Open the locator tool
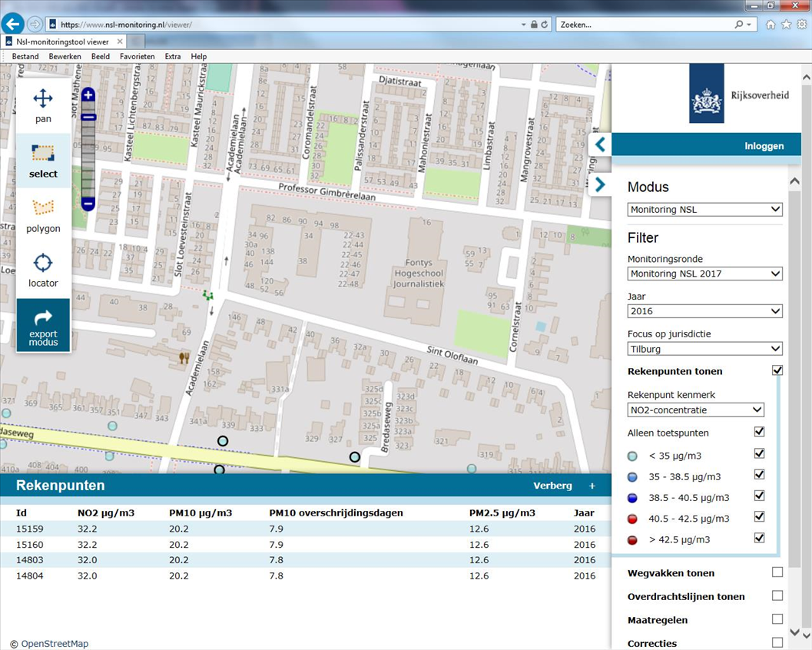Image resolution: width=812 pixels, height=650 pixels. click(43, 270)
